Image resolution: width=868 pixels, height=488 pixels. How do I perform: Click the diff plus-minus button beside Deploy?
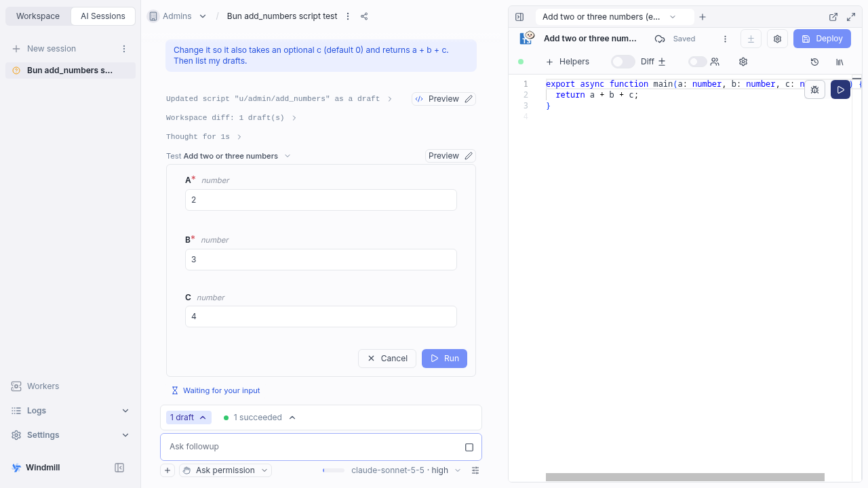coord(751,39)
